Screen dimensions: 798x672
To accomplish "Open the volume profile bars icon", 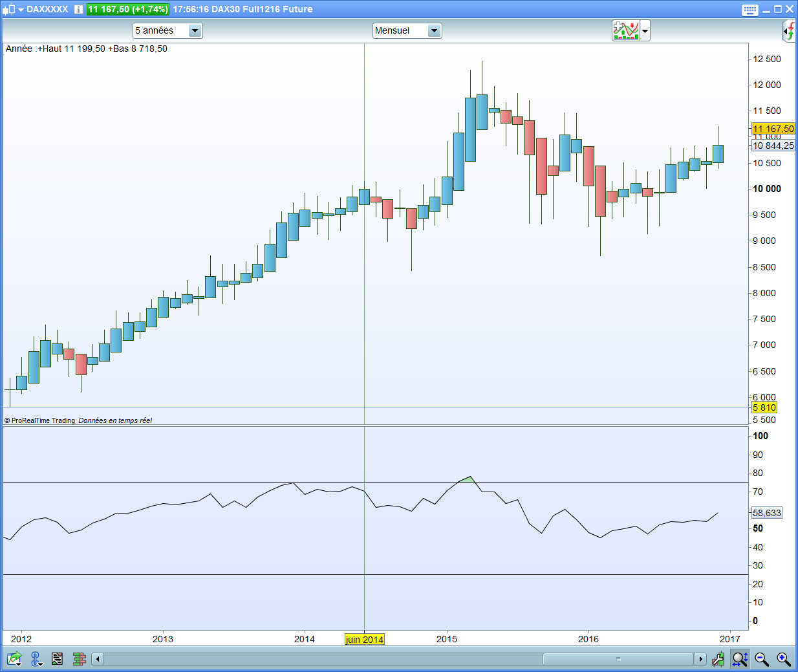I will pos(80,659).
